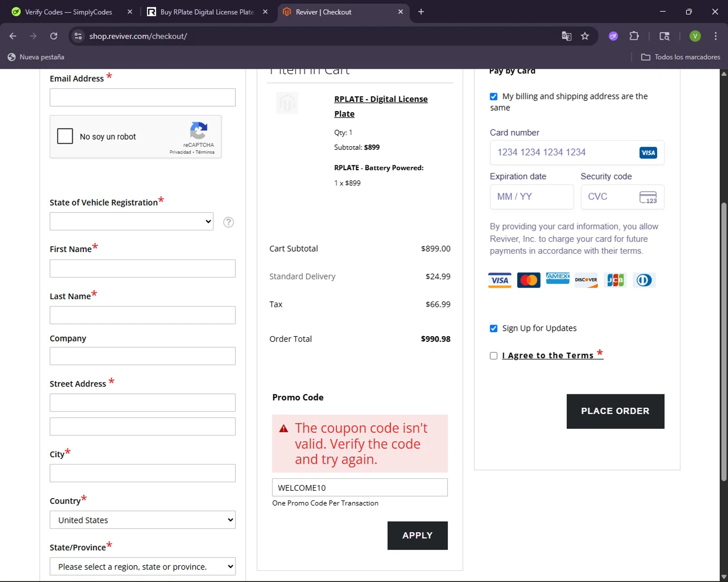Focus the Email Address field
Screen dimensions: 728x582
point(143,97)
